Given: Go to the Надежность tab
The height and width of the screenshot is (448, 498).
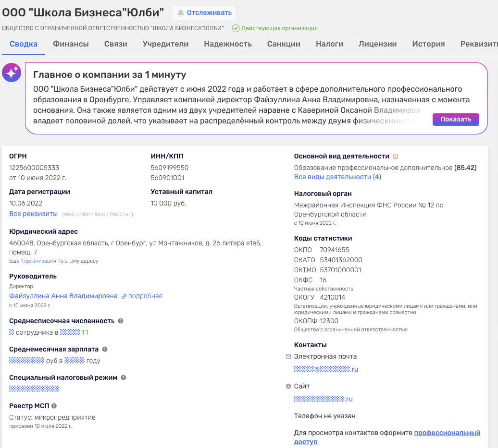Looking at the screenshot, I should (x=228, y=44).
